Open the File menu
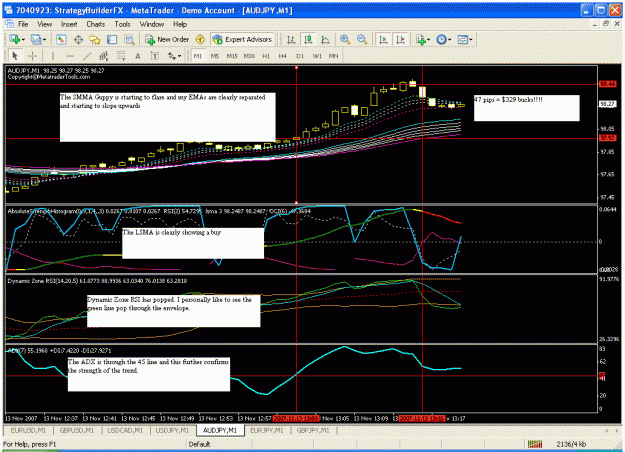 pos(23,24)
